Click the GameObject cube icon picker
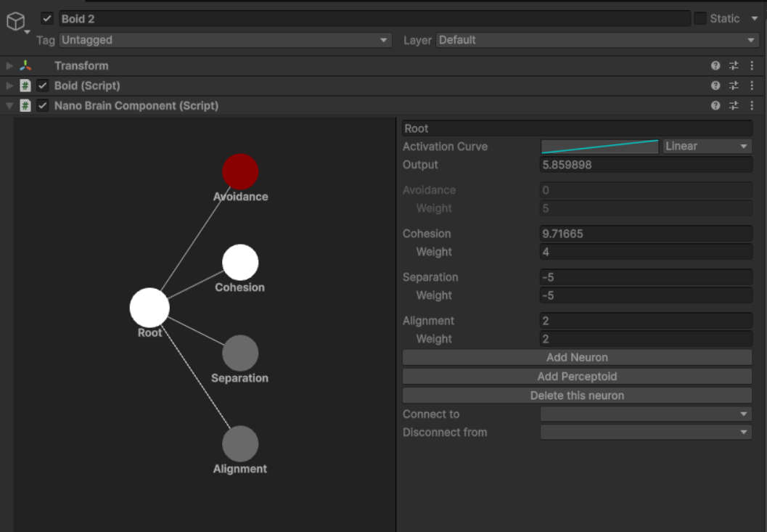Screen dimensions: 767x532 tap(15, 22)
